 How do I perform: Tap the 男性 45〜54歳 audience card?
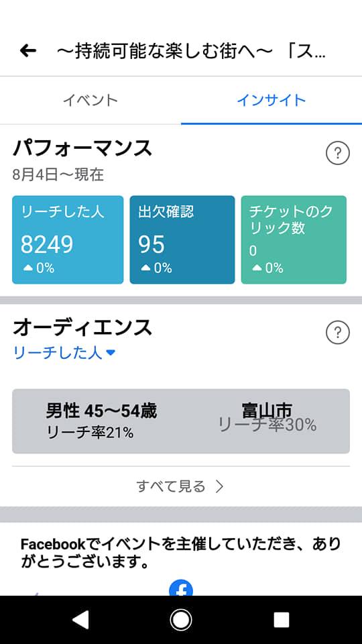(x=101, y=421)
